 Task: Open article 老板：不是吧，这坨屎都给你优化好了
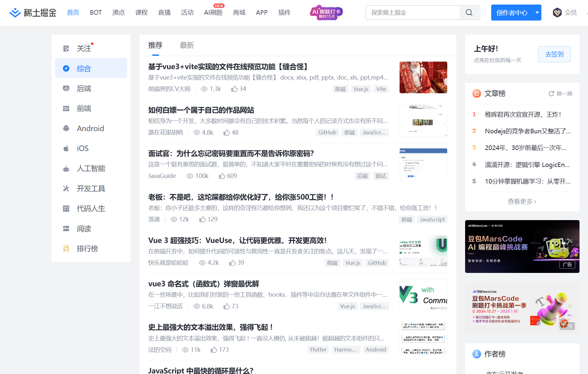(x=241, y=197)
